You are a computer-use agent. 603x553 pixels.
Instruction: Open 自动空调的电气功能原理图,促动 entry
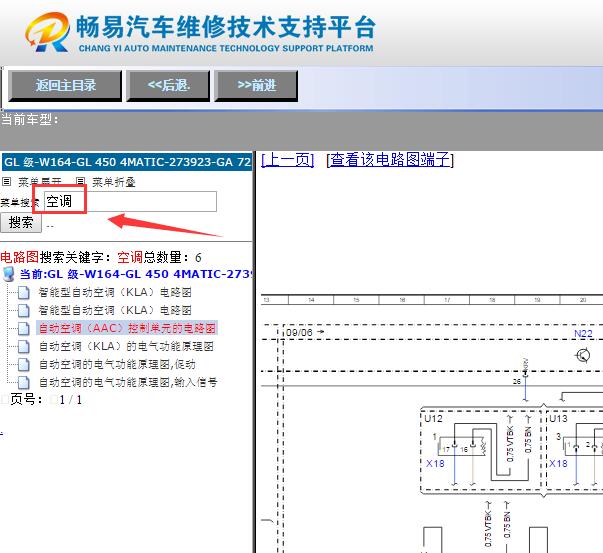[117, 364]
